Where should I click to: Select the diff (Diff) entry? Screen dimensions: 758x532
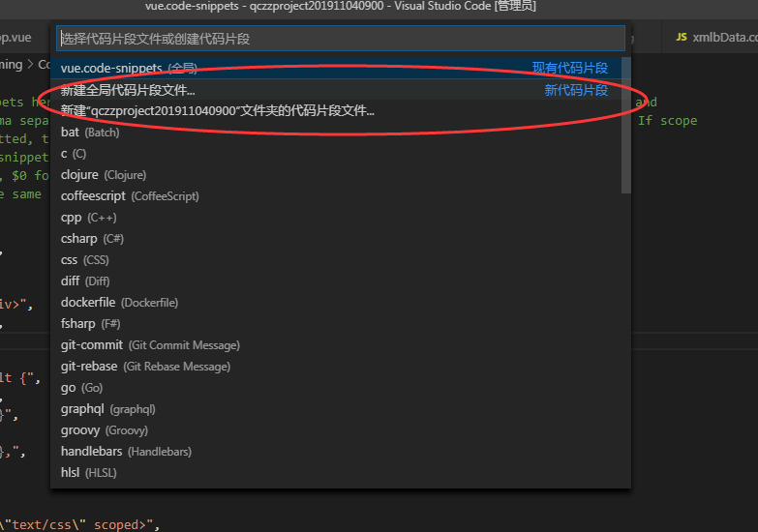(x=336, y=281)
